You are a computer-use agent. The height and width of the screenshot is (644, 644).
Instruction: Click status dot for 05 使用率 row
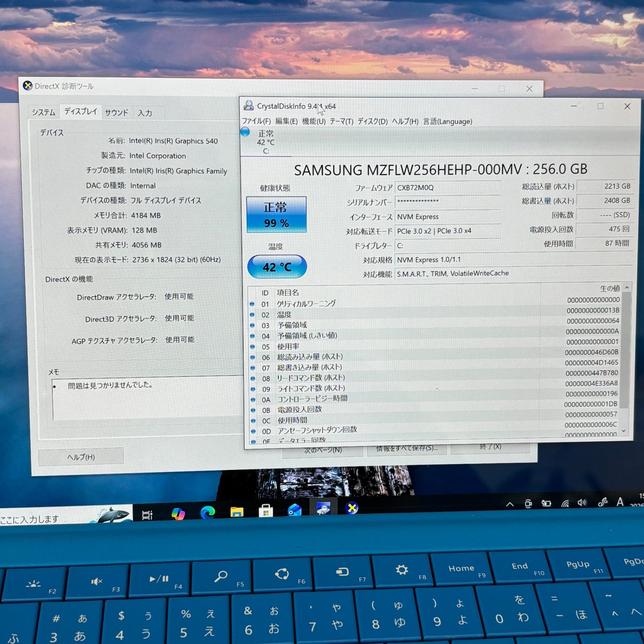pyautogui.click(x=252, y=346)
